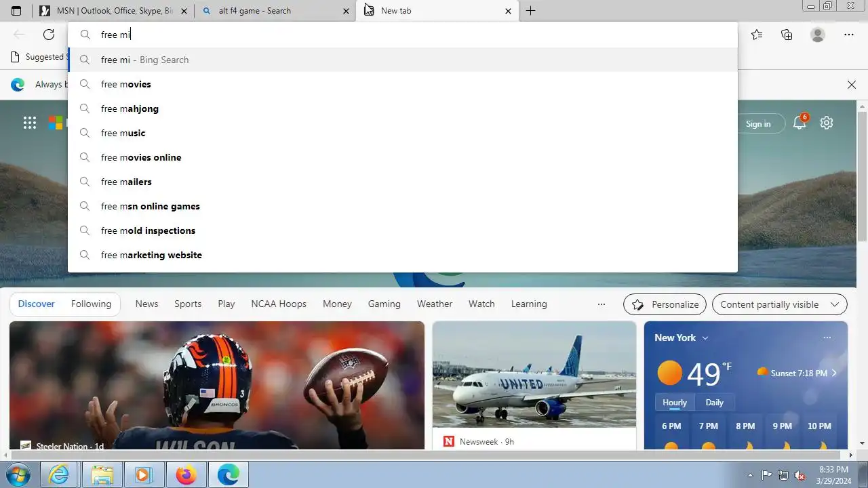
Task: Open the Content partially visible dropdown
Action: point(780,305)
